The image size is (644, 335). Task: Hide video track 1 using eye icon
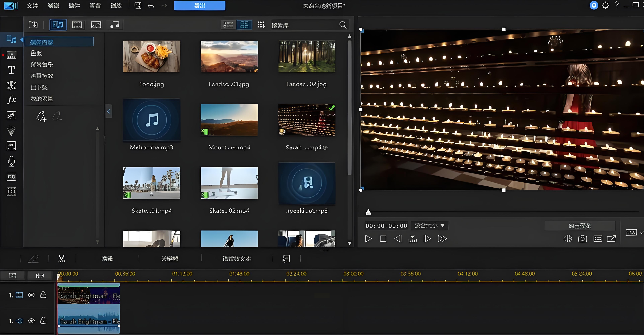pyautogui.click(x=31, y=295)
